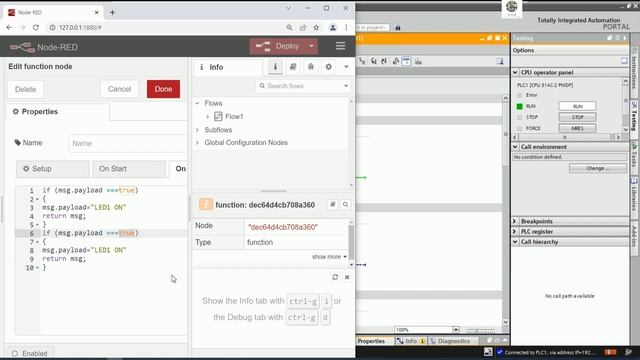Collapse the code fold at line 5
The height and width of the screenshot is (360, 640).
point(38,225)
